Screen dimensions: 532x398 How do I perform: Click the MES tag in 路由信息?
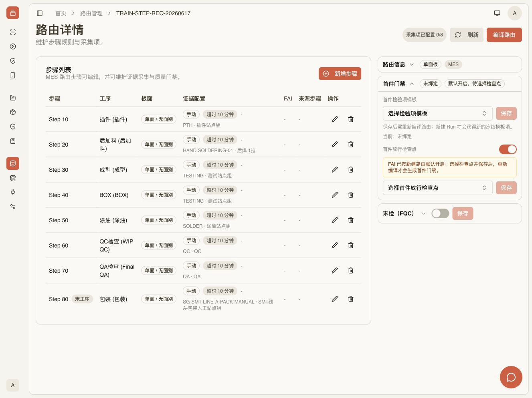[x=453, y=64]
